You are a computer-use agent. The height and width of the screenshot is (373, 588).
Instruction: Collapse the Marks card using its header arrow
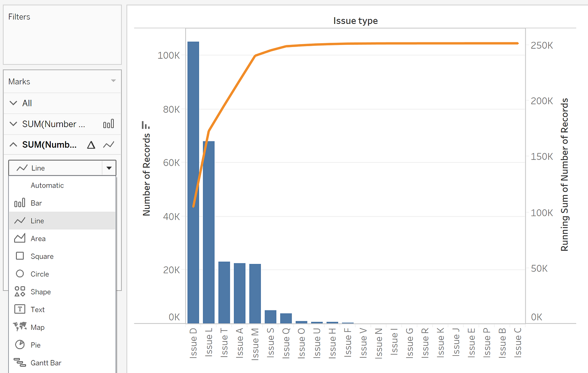tap(113, 81)
